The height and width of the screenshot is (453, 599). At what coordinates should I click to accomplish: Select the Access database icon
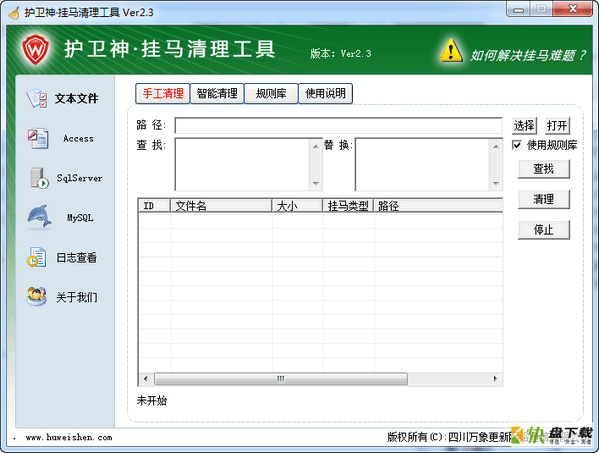pos(37,139)
